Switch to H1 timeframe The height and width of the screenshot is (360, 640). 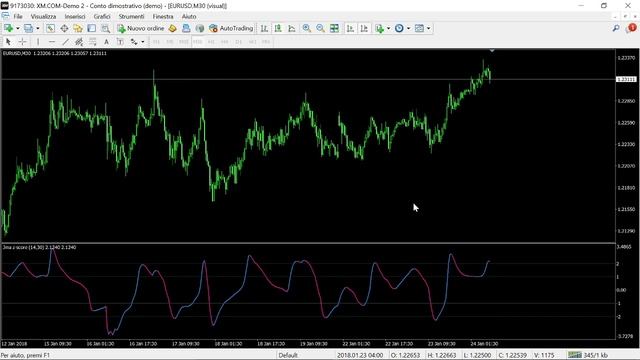(x=211, y=42)
